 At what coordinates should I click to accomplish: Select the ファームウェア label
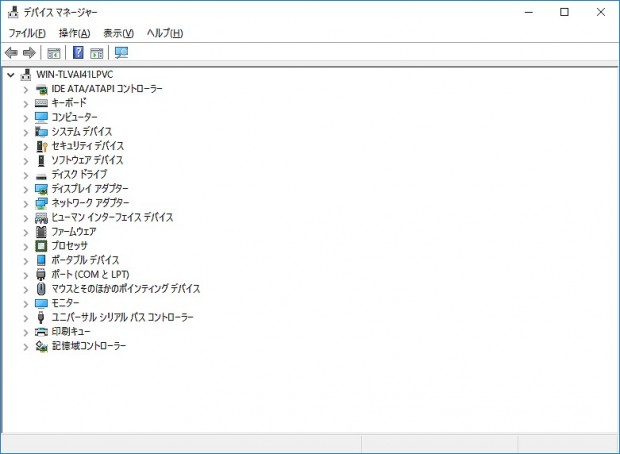[74, 231]
